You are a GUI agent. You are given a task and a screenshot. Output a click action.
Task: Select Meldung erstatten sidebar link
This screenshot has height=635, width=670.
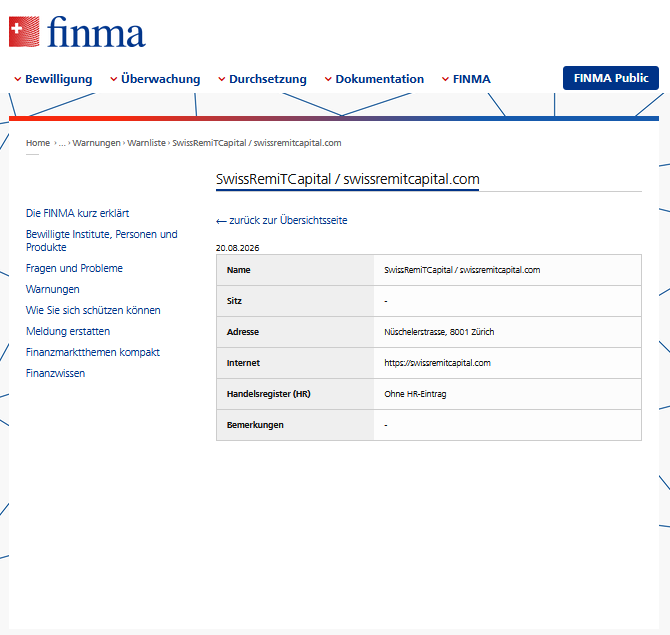[68, 331]
